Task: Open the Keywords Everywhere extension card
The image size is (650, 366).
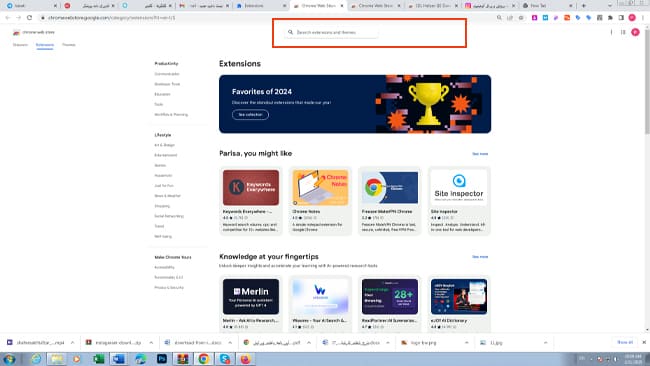Action: click(x=251, y=201)
